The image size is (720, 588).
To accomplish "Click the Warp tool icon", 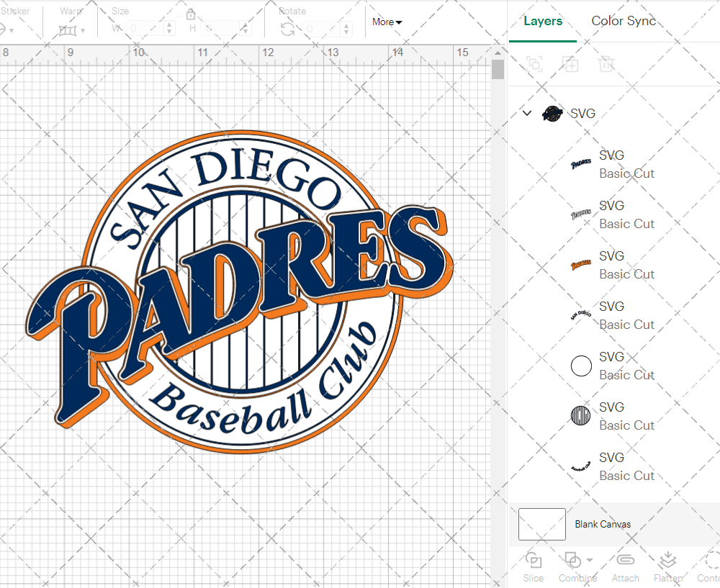I will pos(68,31).
